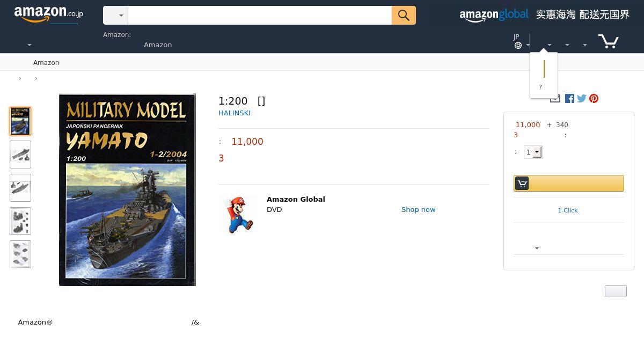Expand the list dropdown below 1-Click
This screenshot has width=644, height=338.
point(537,248)
